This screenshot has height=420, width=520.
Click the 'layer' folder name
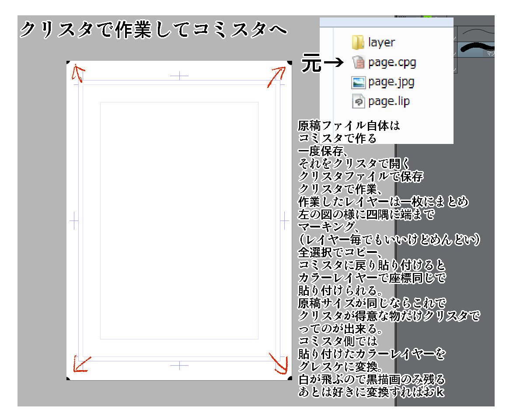click(x=381, y=42)
